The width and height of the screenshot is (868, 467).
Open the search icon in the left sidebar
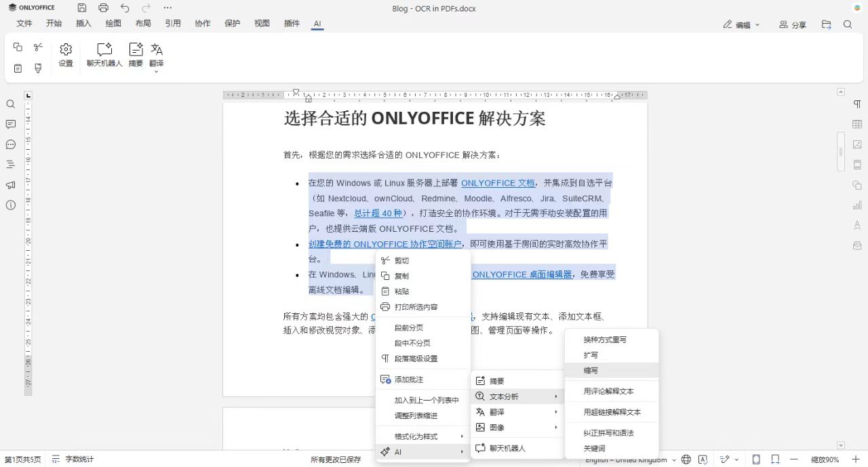tap(10, 104)
